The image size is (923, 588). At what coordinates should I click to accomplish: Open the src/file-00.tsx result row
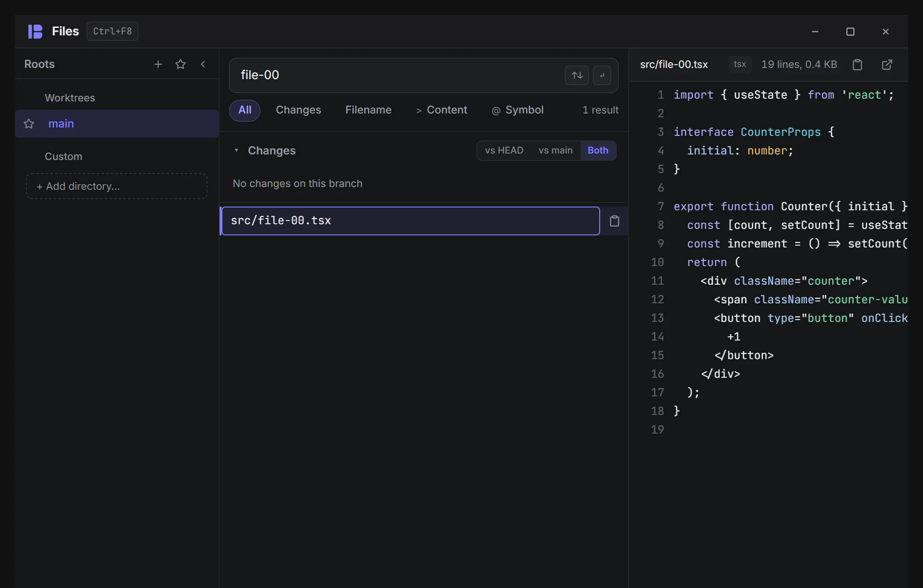point(410,221)
